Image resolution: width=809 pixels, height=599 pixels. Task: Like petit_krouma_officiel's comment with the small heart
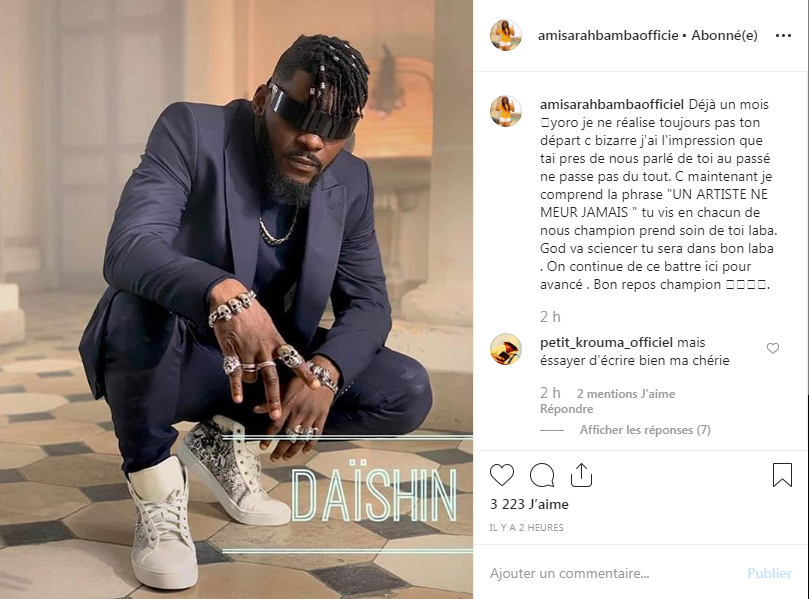click(773, 348)
